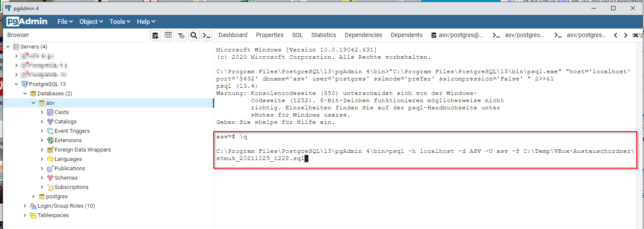Switch to the SQL tab
The image size is (644, 229).
(x=297, y=35)
